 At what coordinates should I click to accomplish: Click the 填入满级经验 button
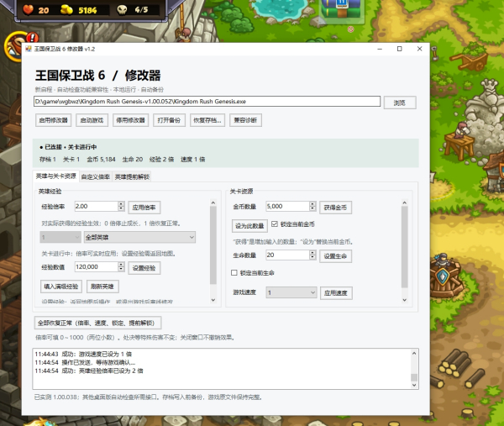coord(61,287)
